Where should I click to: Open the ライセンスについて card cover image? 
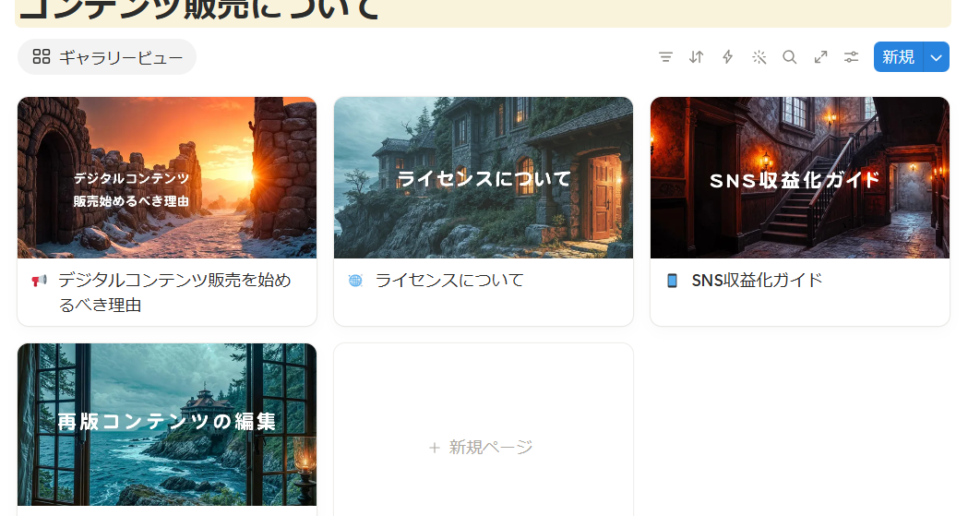(x=484, y=177)
